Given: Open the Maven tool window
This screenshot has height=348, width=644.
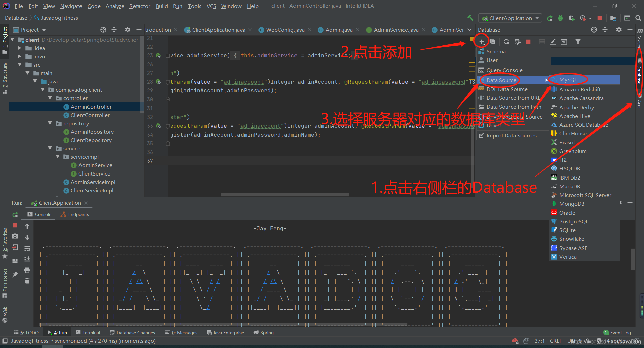Looking at the screenshot, I should (639, 38).
